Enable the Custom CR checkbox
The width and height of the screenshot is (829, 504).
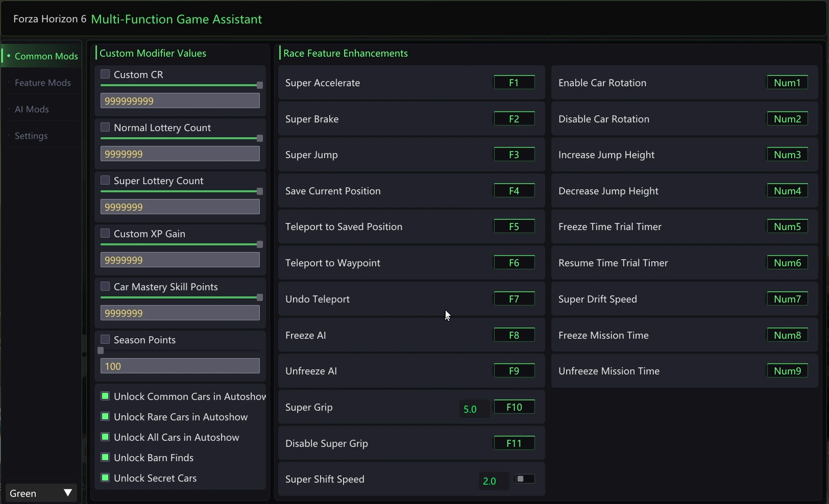pos(105,74)
